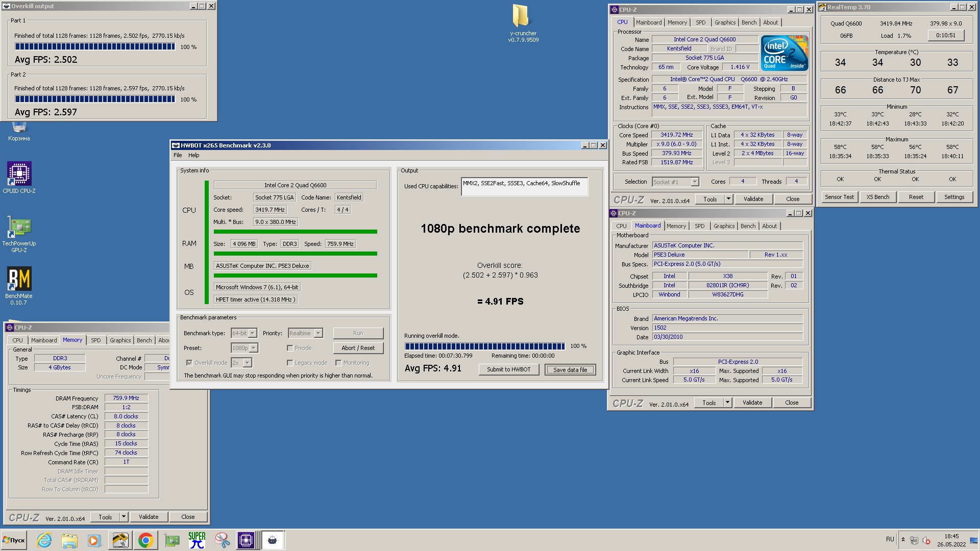Expand Tools arrow in top-right CPU-Z window
Screen dimensions: 980x551
728,199
